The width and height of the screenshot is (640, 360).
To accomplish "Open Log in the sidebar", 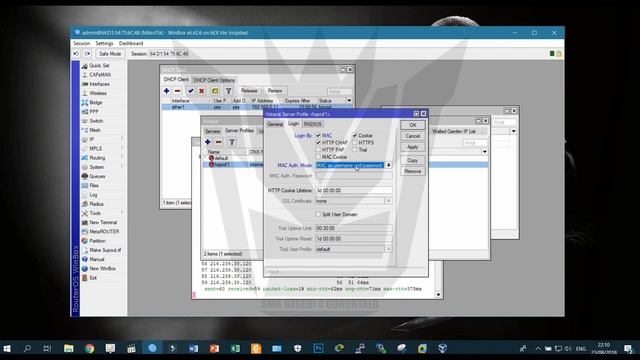I will tap(93, 195).
